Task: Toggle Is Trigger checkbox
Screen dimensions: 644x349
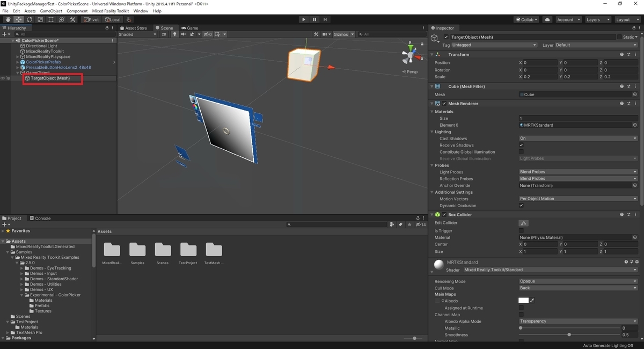Action: click(x=521, y=230)
